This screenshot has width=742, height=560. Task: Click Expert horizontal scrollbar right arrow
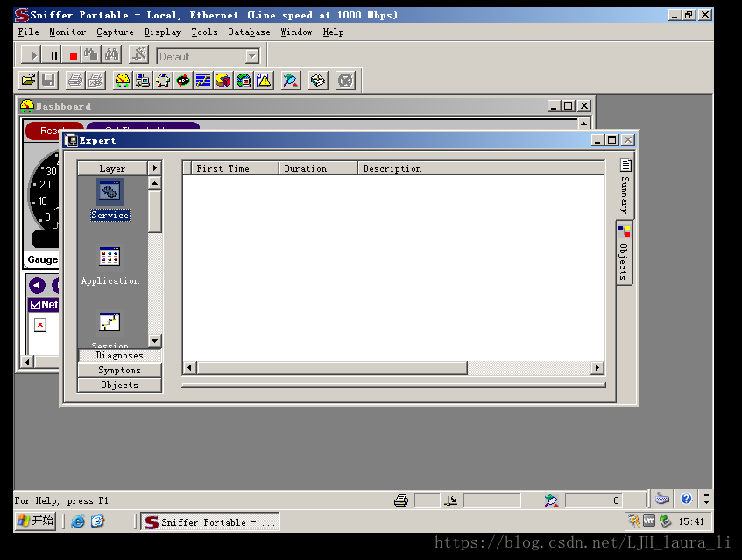point(597,368)
